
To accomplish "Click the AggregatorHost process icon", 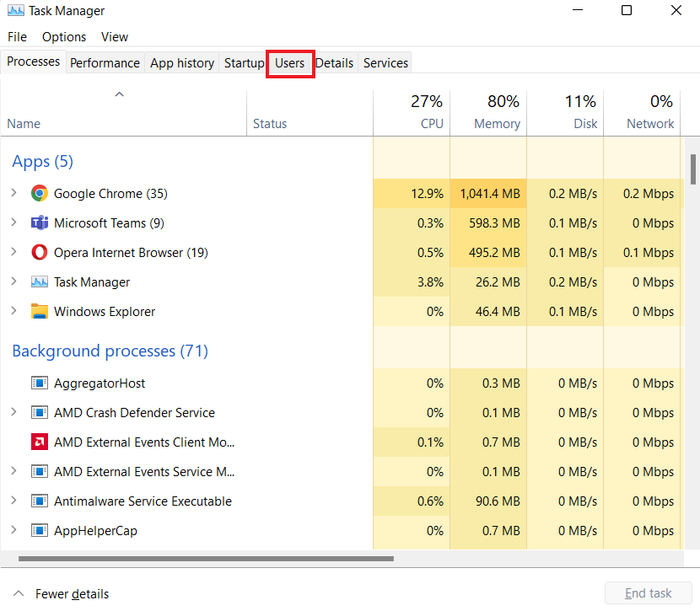I will (40, 383).
